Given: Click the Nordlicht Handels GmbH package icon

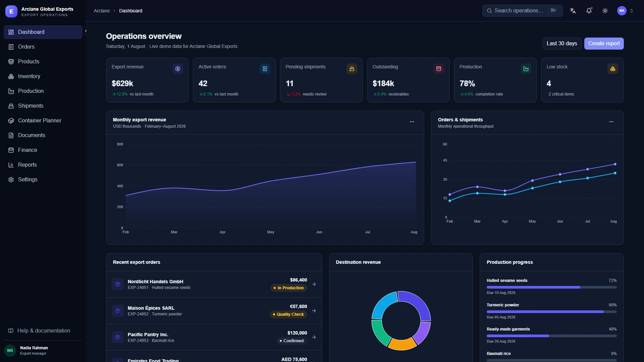Looking at the screenshot, I should [118, 284].
